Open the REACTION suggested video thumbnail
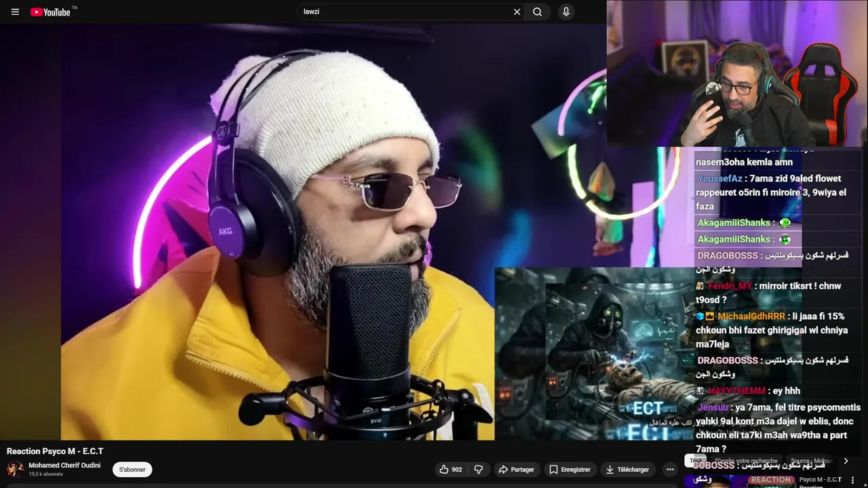The height and width of the screenshot is (488, 868). [739, 481]
